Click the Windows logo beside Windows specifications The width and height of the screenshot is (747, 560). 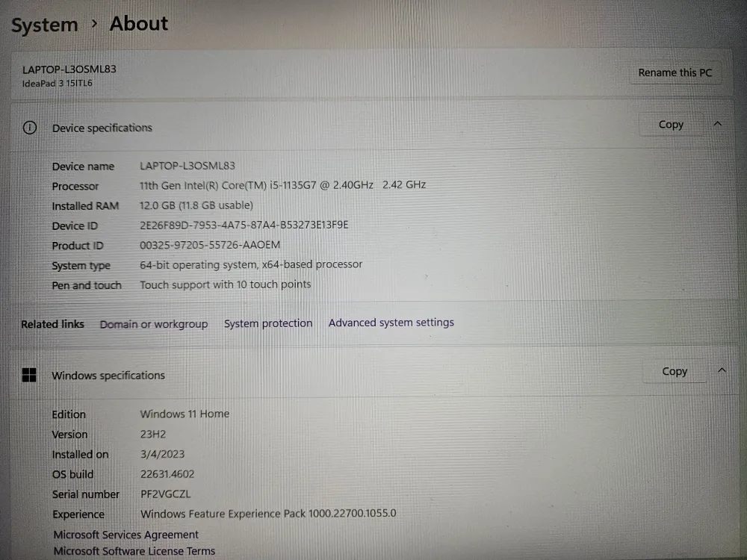click(x=29, y=375)
